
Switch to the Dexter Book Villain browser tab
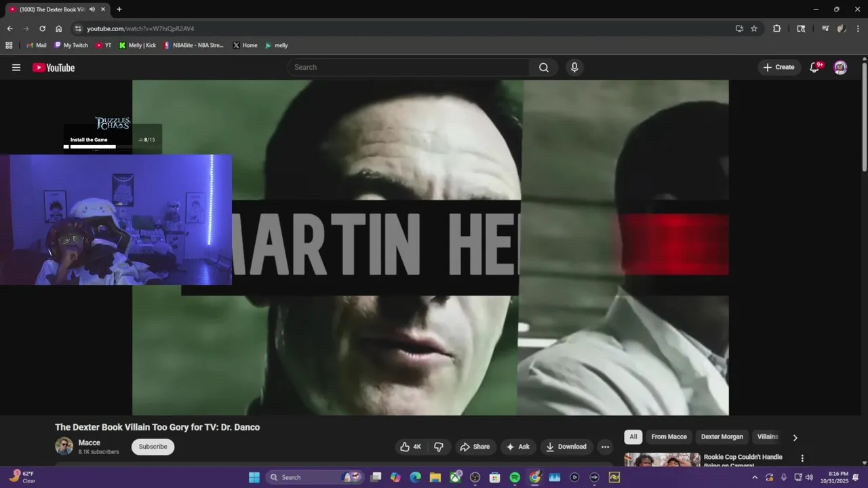coord(52,9)
